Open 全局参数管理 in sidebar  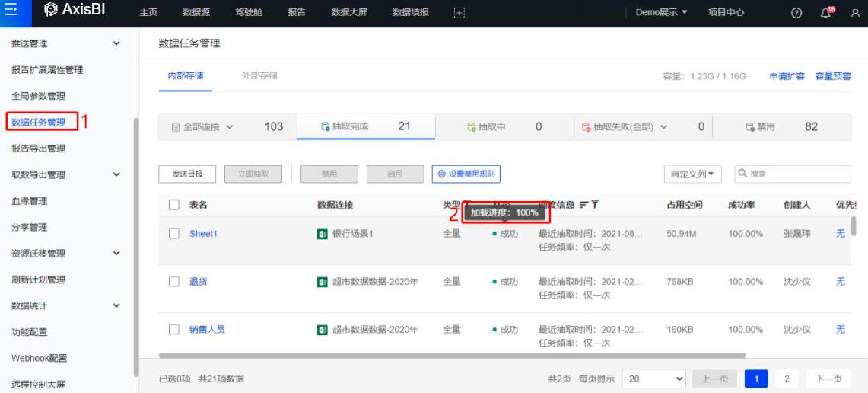(38, 96)
